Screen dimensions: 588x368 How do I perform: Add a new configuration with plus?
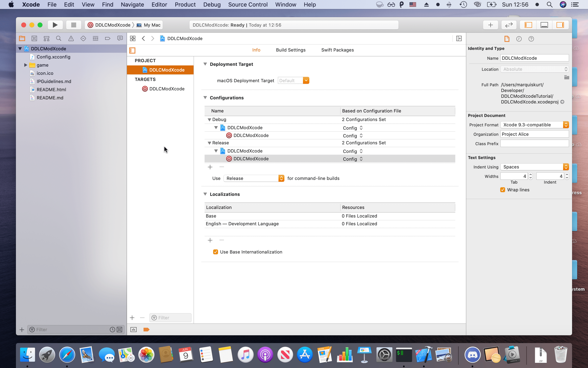pos(210,167)
